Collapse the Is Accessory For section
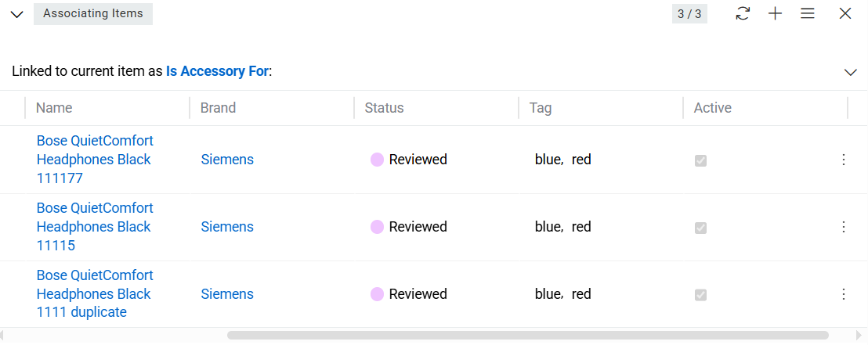Screen dimensions: 868x345 851,72
